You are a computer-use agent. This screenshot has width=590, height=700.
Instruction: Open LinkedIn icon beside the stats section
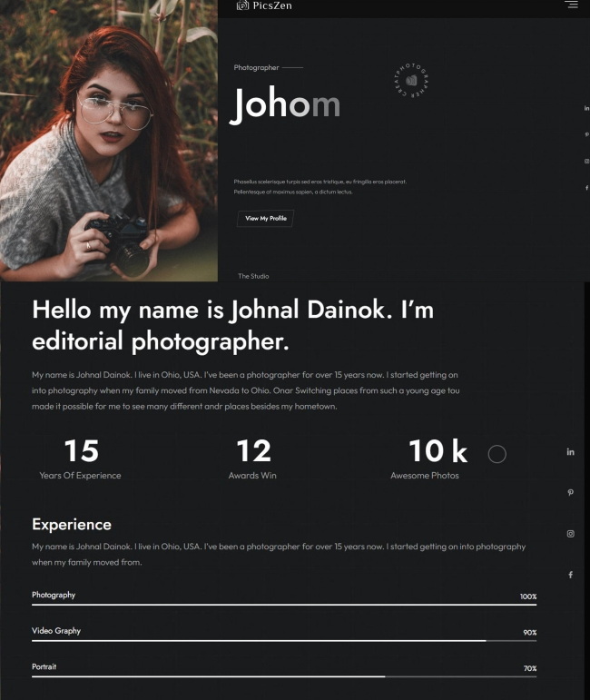tap(570, 451)
